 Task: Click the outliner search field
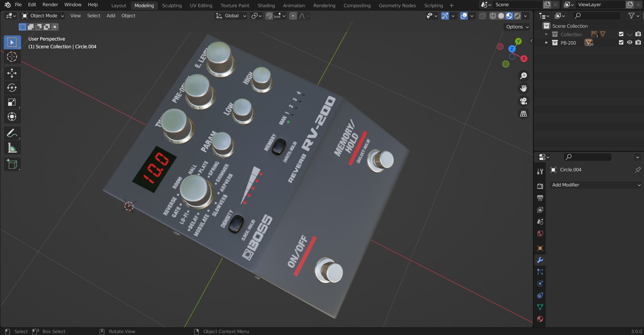(x=596, y=16)
